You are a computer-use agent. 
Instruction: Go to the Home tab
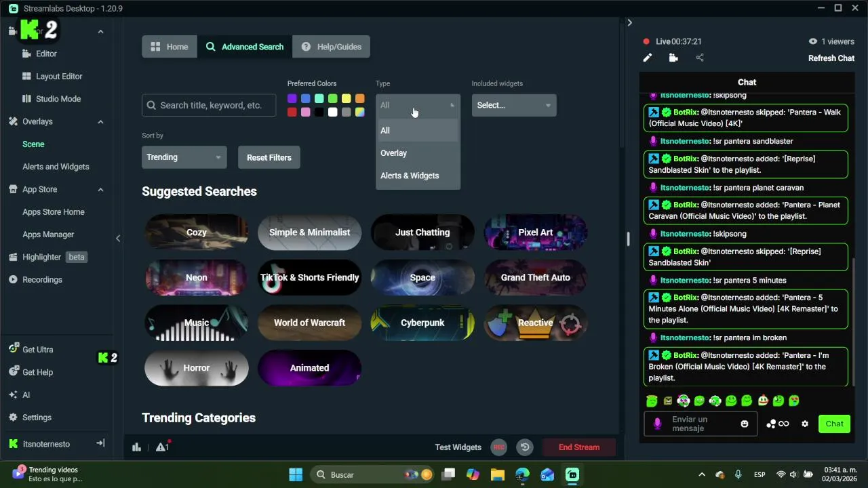170,47
